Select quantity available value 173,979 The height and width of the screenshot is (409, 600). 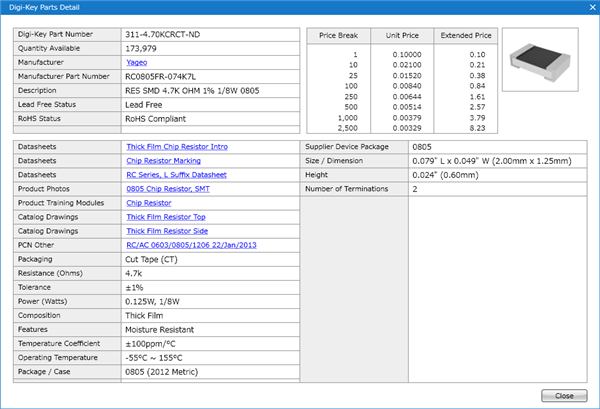point(141,49)
